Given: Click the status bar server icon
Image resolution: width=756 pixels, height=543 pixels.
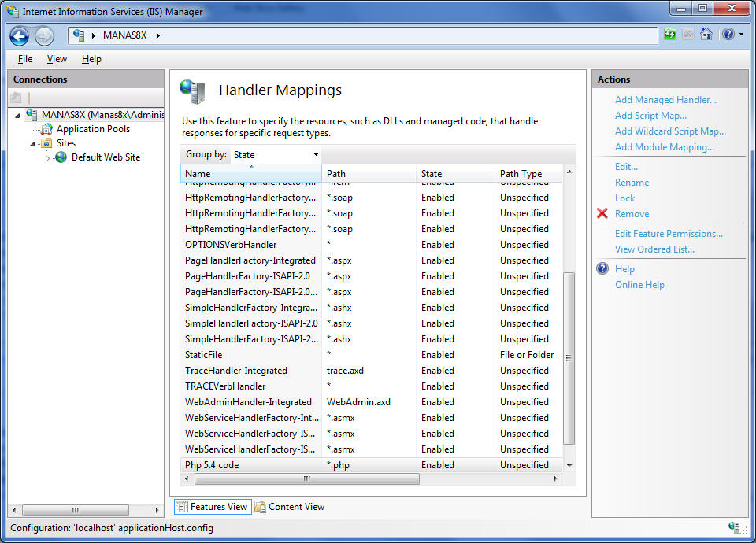Looking at the screenshot, I should [x=734, y=527].
